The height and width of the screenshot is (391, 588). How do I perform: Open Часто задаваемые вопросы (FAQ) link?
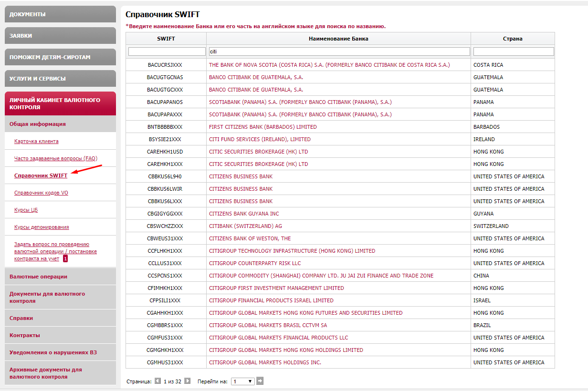[55, 158]
